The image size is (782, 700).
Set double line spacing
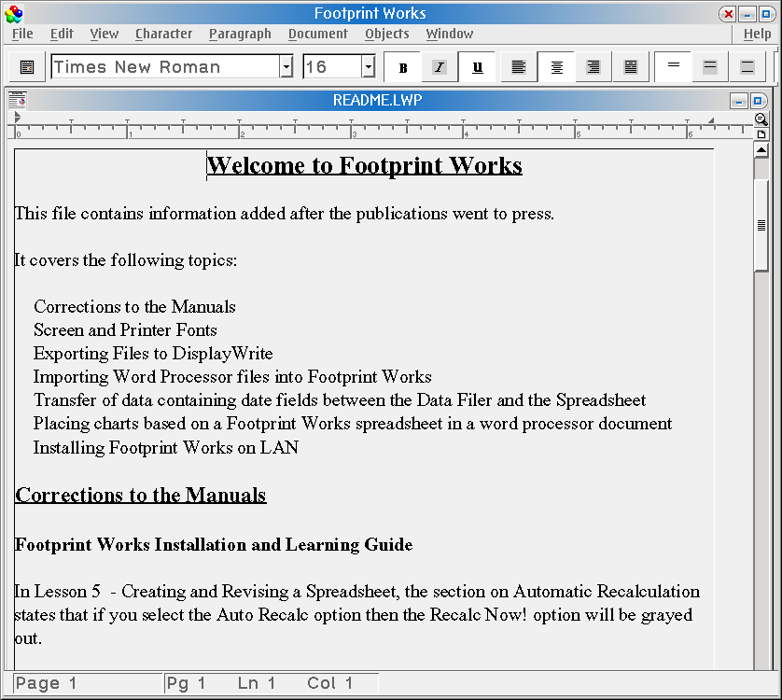747,67
